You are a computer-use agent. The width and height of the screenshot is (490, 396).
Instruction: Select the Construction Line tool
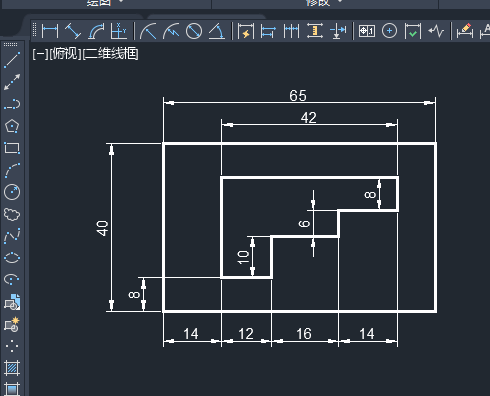(x=12, y=82)
